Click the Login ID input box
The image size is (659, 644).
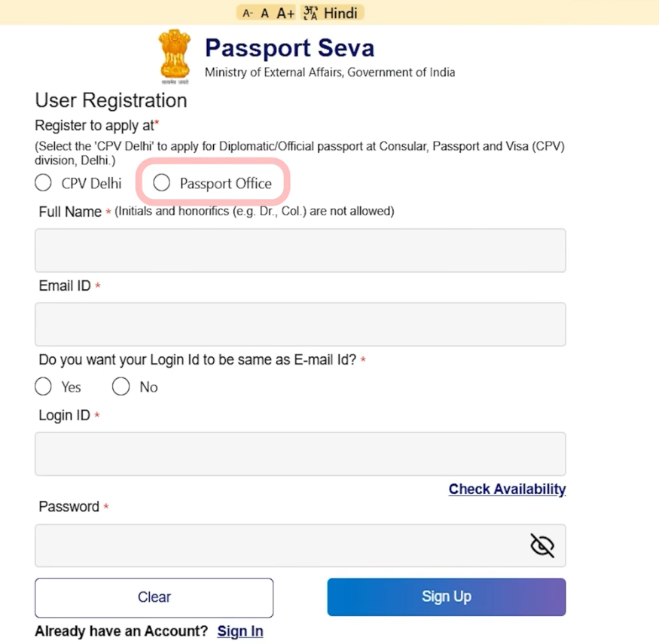click(300, 453)
